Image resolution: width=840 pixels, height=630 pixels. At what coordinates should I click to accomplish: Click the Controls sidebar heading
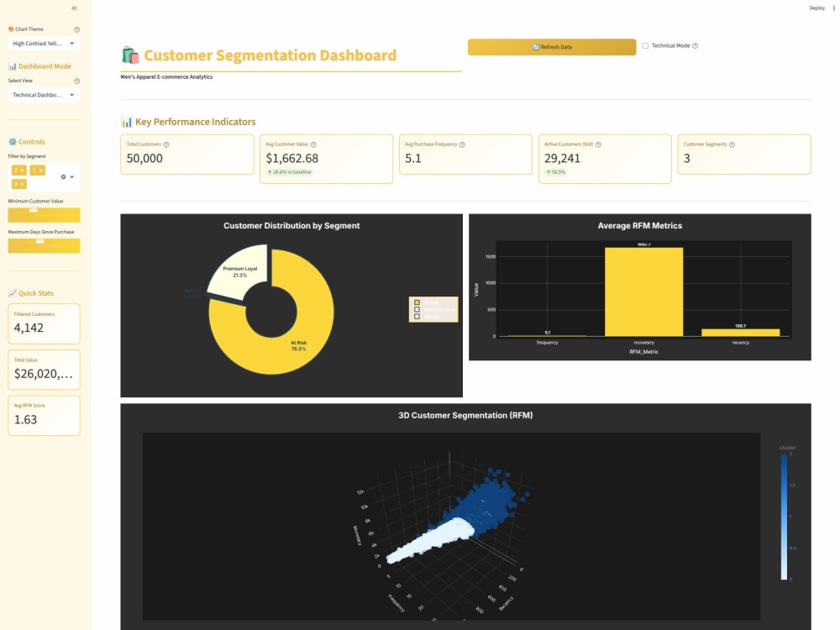click(x=32, y=142)
